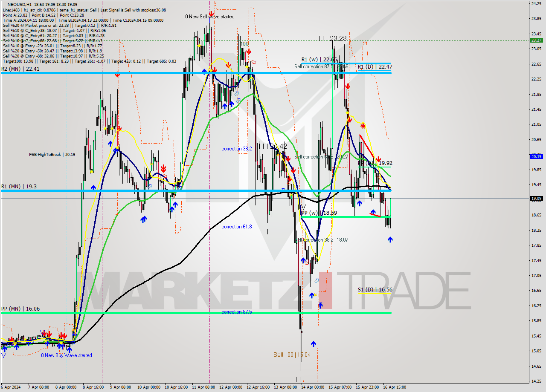Click the 'correction 87.5' label
546x392 pixels.
(x=237, y=312)
